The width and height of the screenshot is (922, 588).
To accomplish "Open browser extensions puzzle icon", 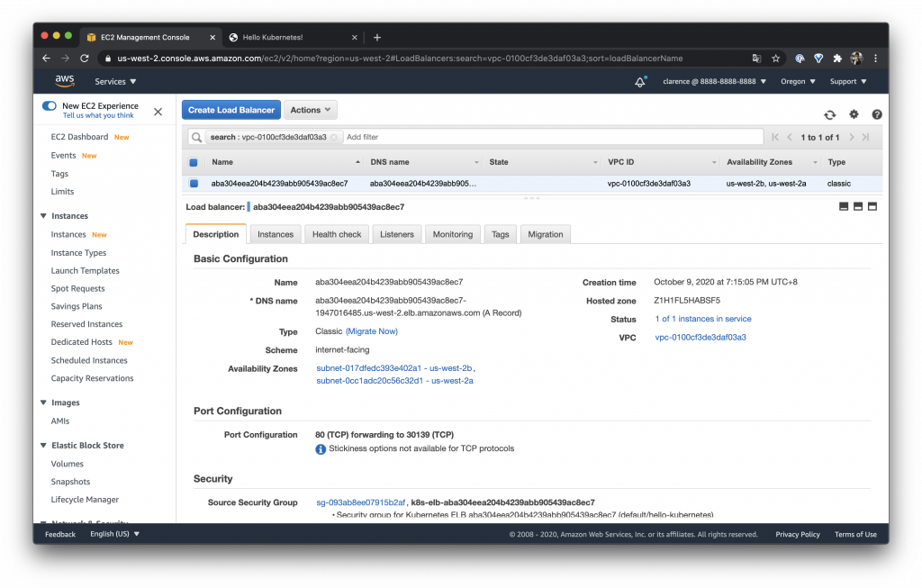I will pos(837,59).
